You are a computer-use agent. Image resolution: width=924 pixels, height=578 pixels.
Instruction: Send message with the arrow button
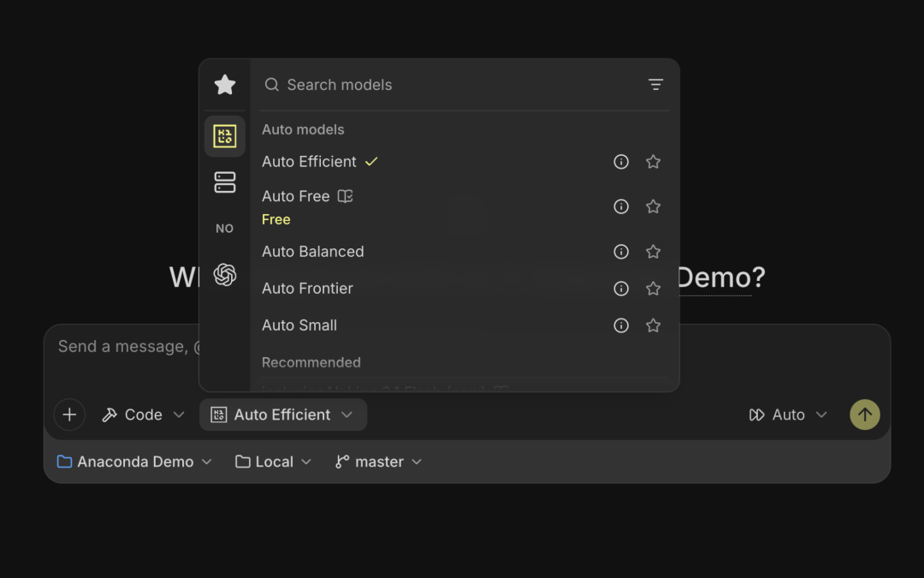864,414
